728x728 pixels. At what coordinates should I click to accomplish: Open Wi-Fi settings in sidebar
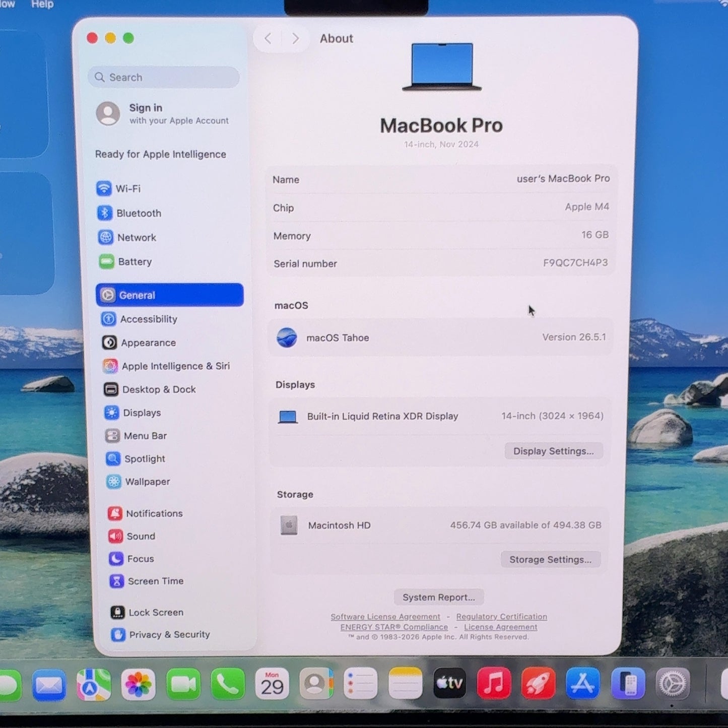coord(119,188)
